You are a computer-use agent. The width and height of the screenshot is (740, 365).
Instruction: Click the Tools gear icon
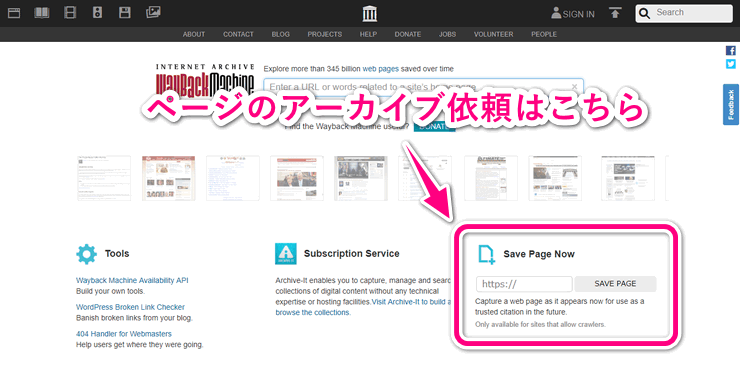[87, 254]
